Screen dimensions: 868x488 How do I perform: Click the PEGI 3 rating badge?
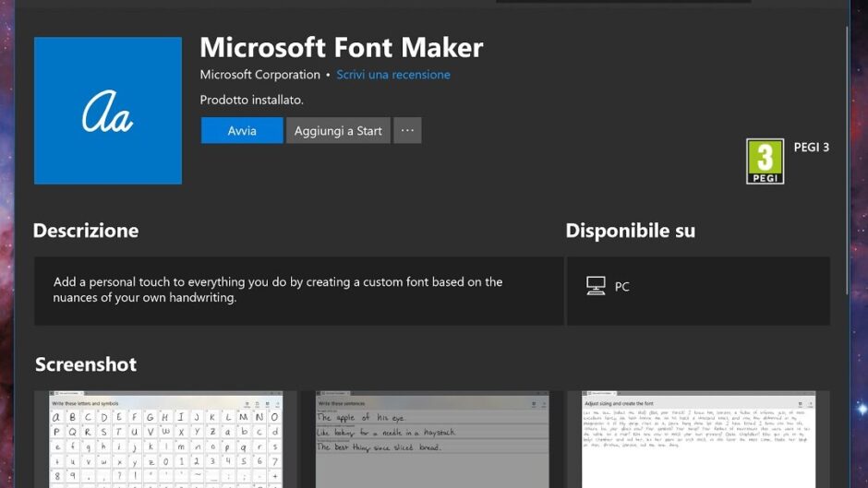[x=765, y=161]
